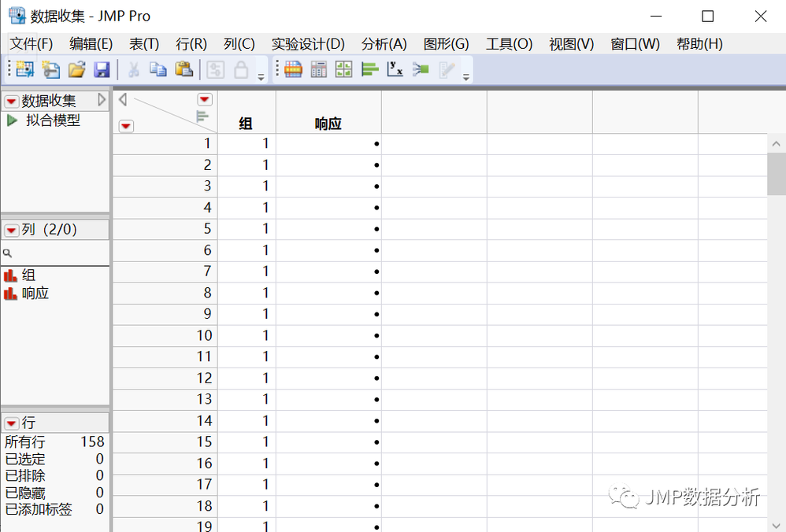
Task: Open the 行 panel red triangle menu
Action: click(11, 423)
